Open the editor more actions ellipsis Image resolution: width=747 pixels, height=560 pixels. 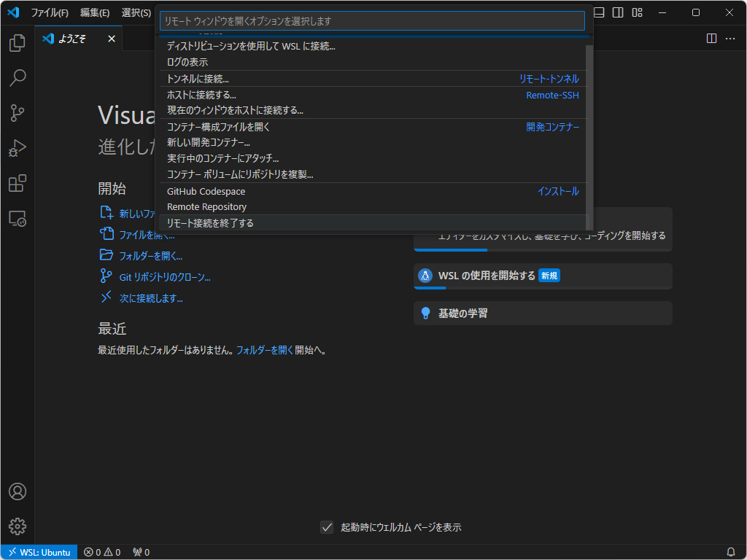730,39
